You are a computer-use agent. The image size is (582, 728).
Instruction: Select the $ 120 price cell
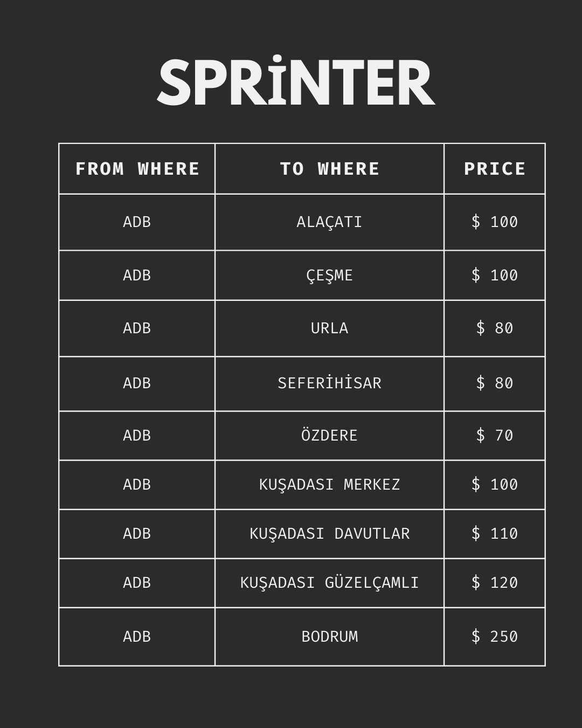click(495, 582)
